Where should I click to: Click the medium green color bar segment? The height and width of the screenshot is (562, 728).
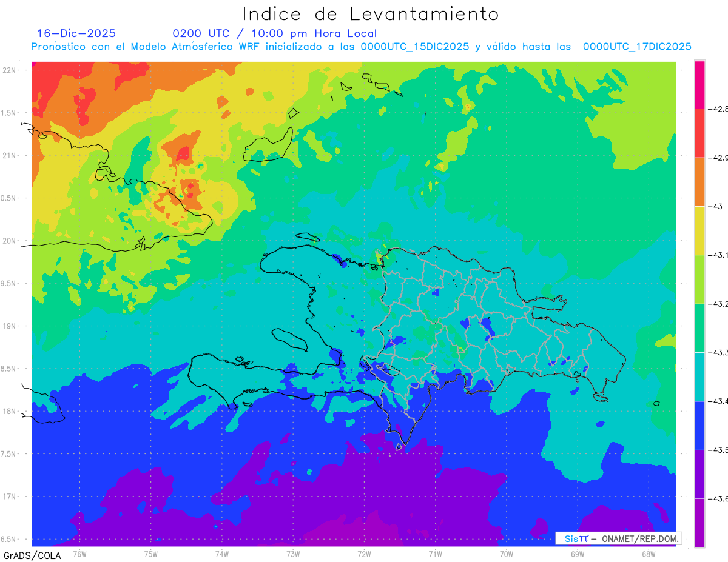[699, 328]
